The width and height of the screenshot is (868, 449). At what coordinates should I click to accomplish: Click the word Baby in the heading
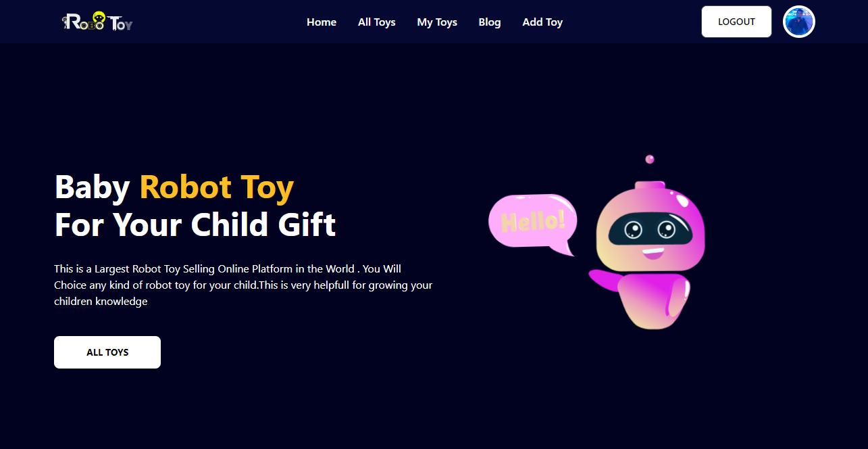tap(92, 187)
